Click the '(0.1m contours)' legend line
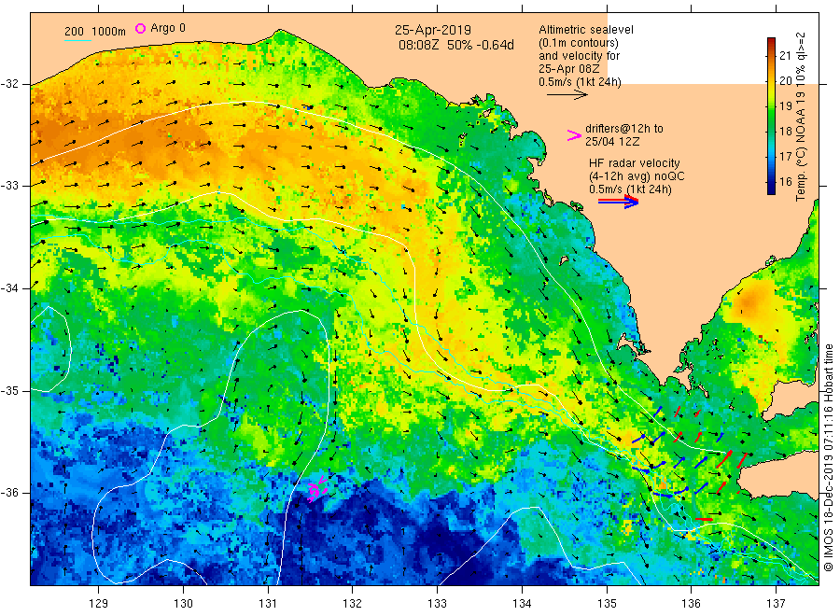 [x=578, y=43]
